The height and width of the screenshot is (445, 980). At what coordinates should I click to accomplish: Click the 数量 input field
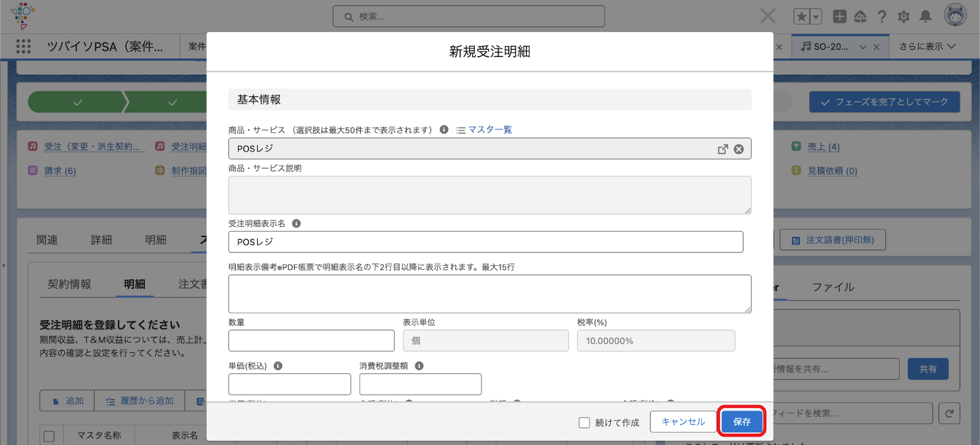click(311, 341)
